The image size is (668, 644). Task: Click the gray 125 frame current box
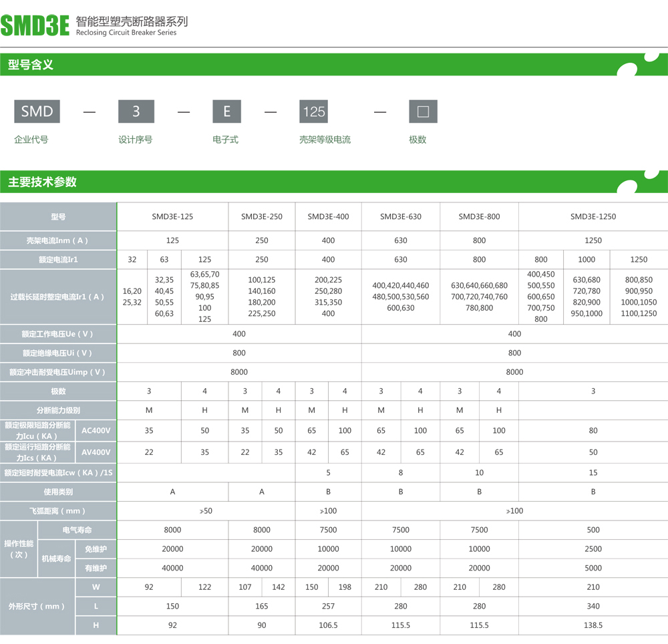[313, 112]
